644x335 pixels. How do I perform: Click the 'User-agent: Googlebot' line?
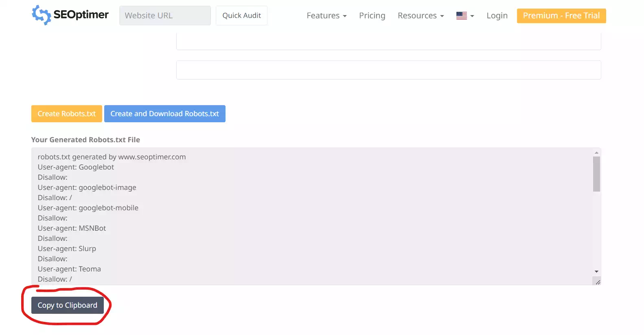[76, 167]
